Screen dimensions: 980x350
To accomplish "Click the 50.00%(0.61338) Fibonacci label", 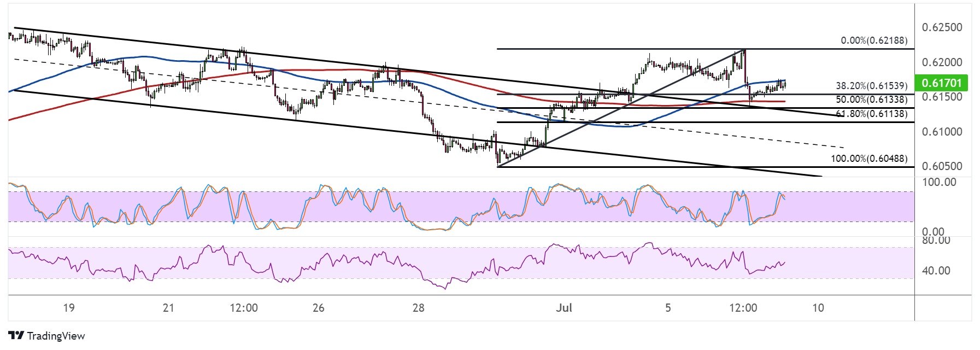I will [x=871, y=100].
